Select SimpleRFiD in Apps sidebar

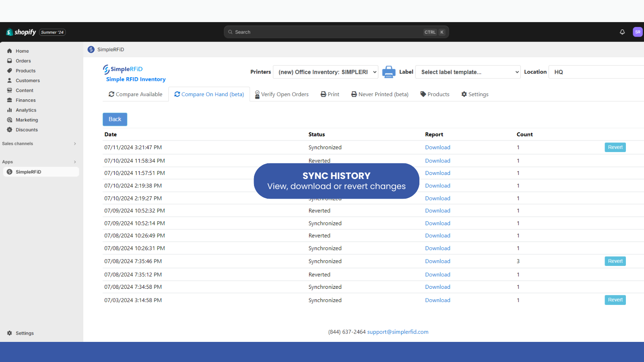[x=41, y=172]
